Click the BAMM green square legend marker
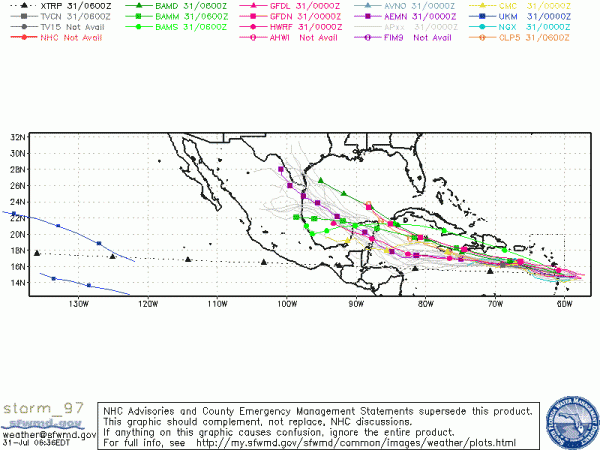 point(139,16)
